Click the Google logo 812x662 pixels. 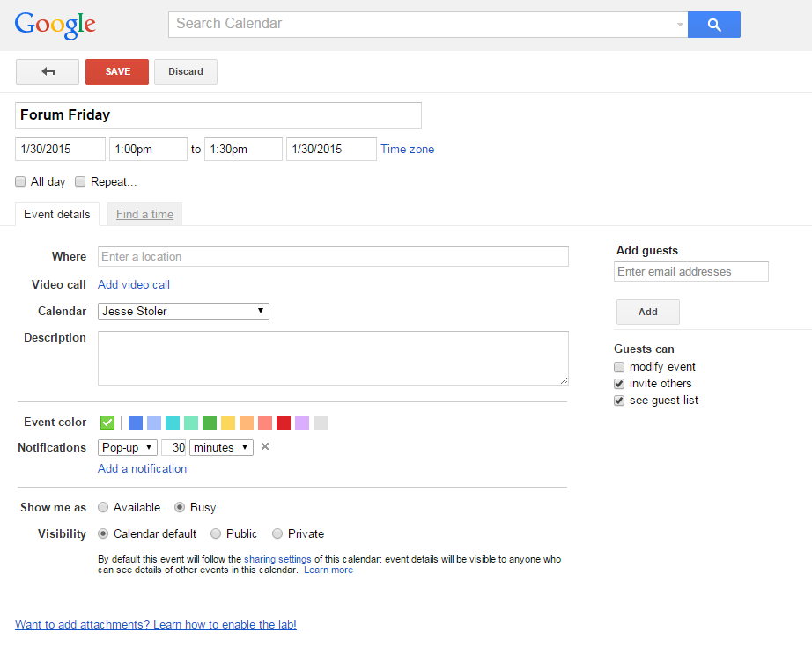pos(55,25)
